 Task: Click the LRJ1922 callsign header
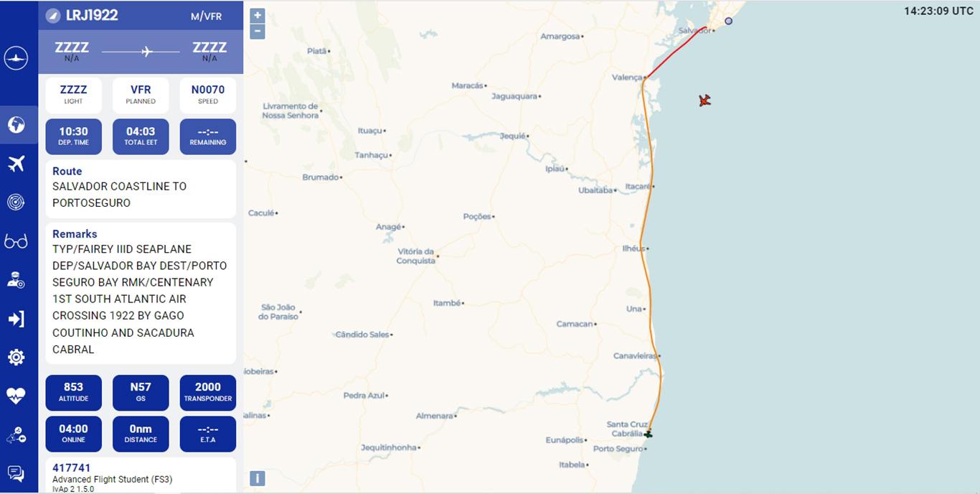click(92, 15)
